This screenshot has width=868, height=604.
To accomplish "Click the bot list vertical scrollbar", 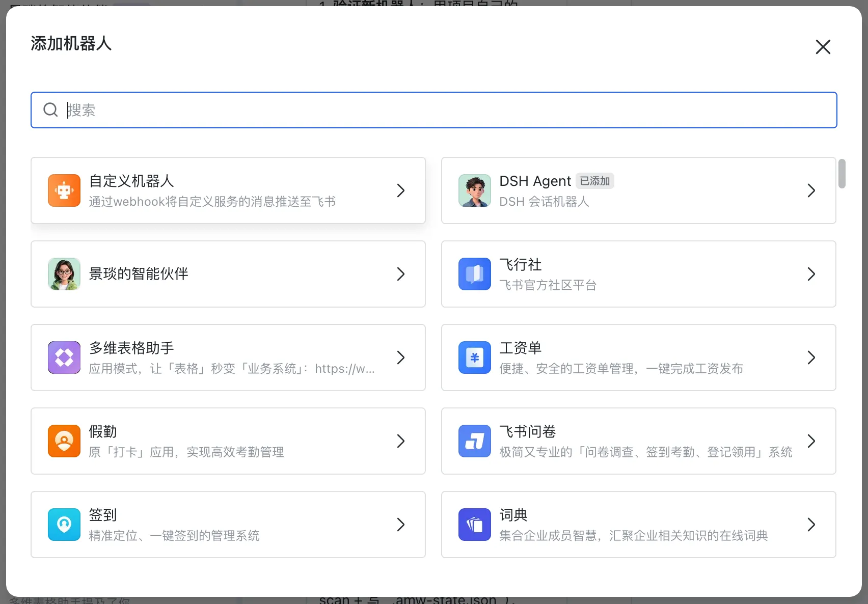I will pyautogui.click(x=842, y=174).
